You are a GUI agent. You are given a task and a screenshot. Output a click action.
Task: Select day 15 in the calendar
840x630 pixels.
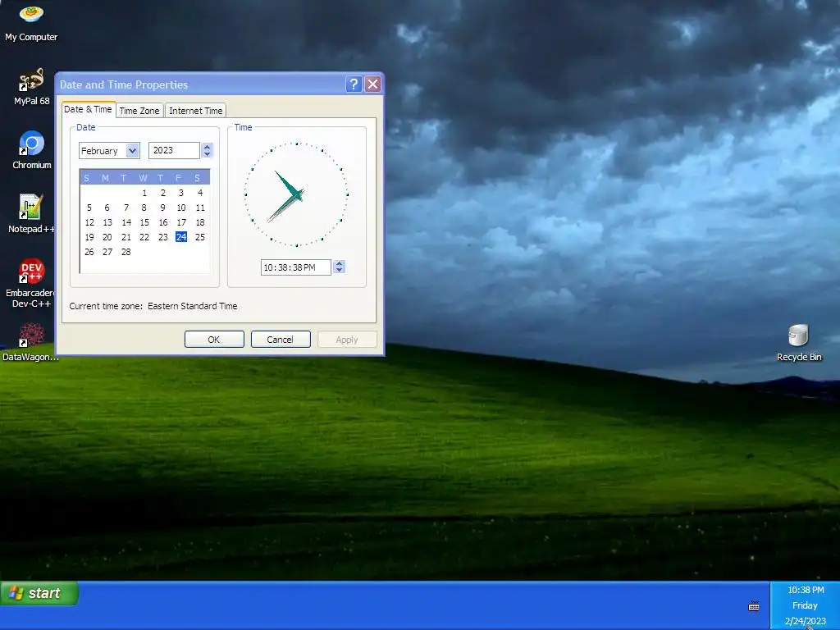(144, 222)
